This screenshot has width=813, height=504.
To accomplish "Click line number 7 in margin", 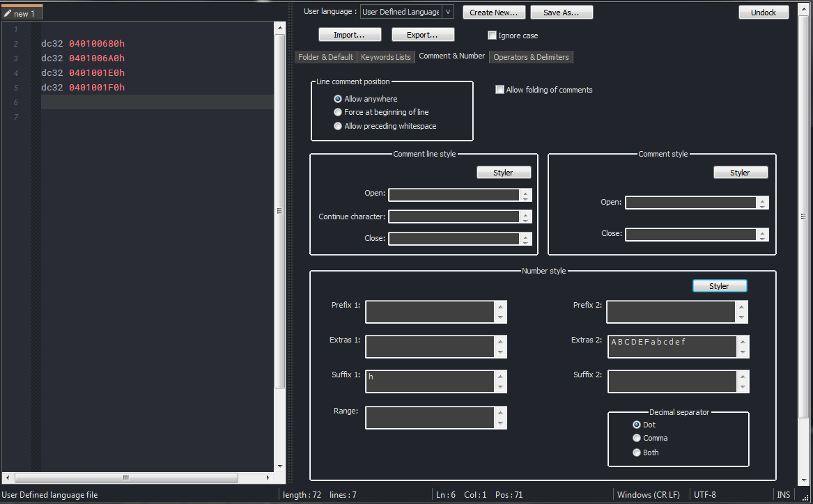I will coord(15,117).
